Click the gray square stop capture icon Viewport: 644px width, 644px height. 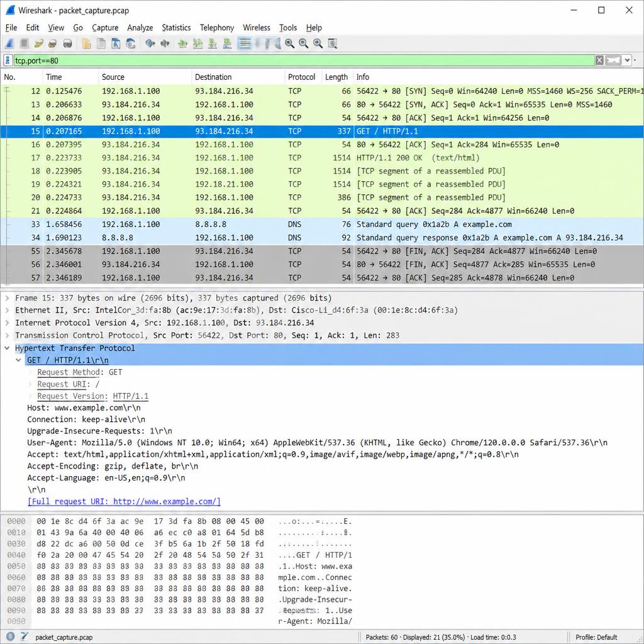25,43
